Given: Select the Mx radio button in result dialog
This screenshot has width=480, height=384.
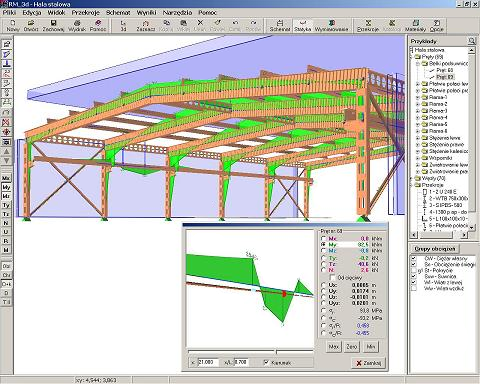Looking at the screenshot, I should click(323, 239).
